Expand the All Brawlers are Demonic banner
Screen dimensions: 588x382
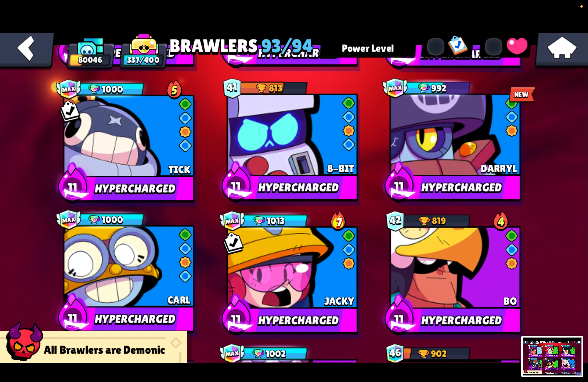coord(94,347)
